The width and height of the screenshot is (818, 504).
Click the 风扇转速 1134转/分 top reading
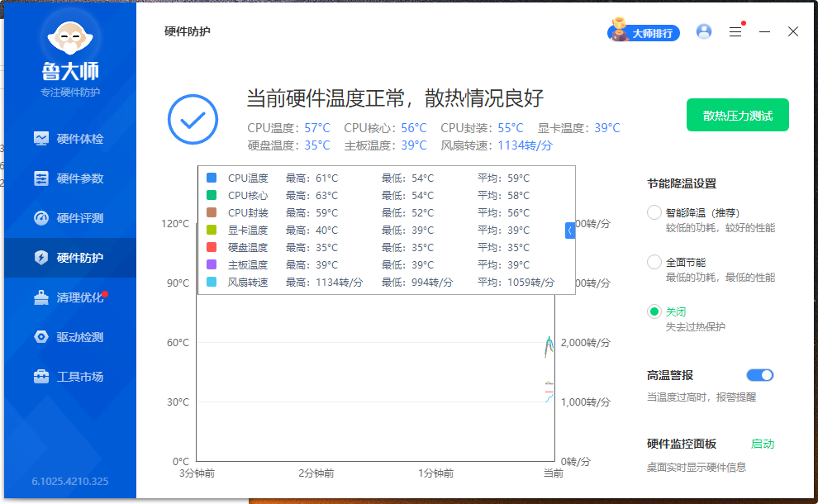click(x=525, y=145)
